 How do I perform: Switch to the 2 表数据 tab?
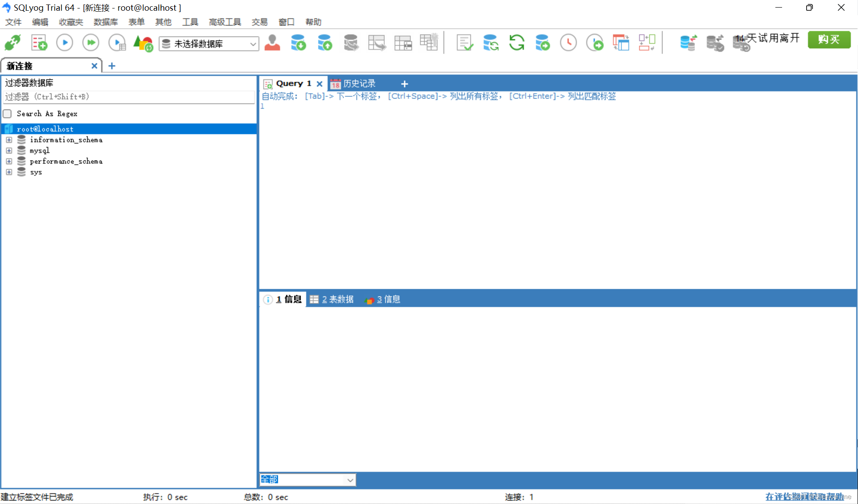click(336, 299)
